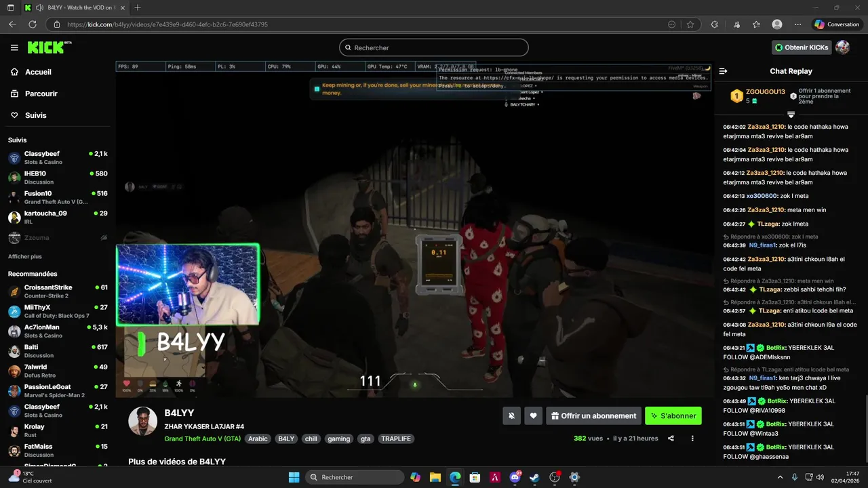Open Microsoft Store from taskbar
The height and width of the screenshot is (488, 868).
[x=475, y=477]
